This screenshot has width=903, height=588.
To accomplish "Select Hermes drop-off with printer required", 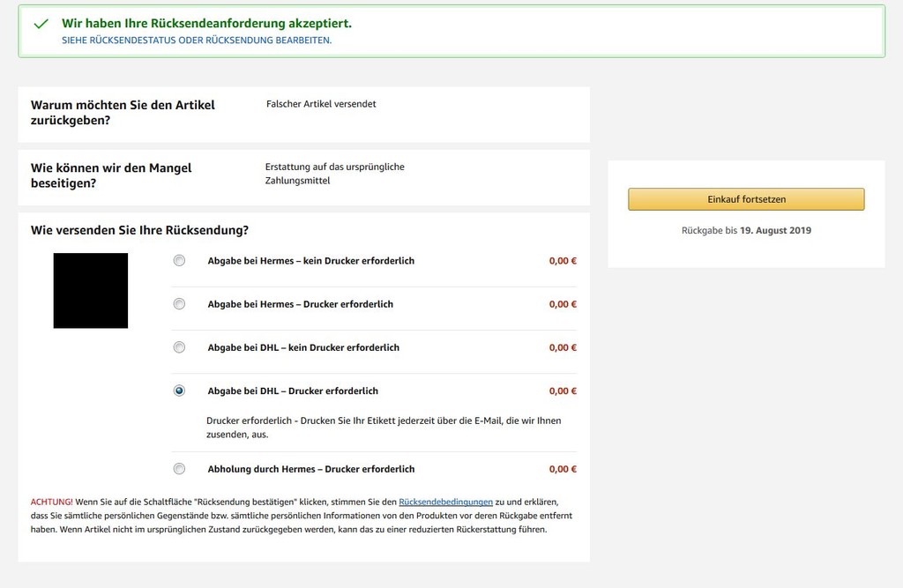I will click(x=179, y=303).
